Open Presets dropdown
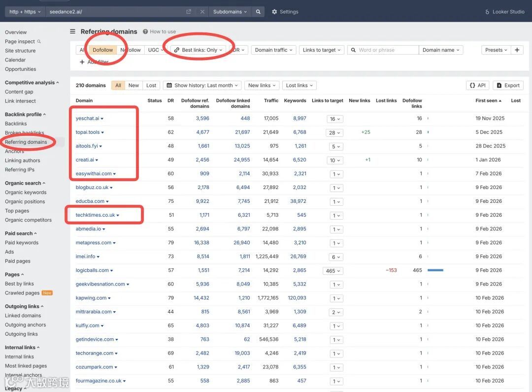Screen dimensions: 532x392 click(x=496, y=50)
